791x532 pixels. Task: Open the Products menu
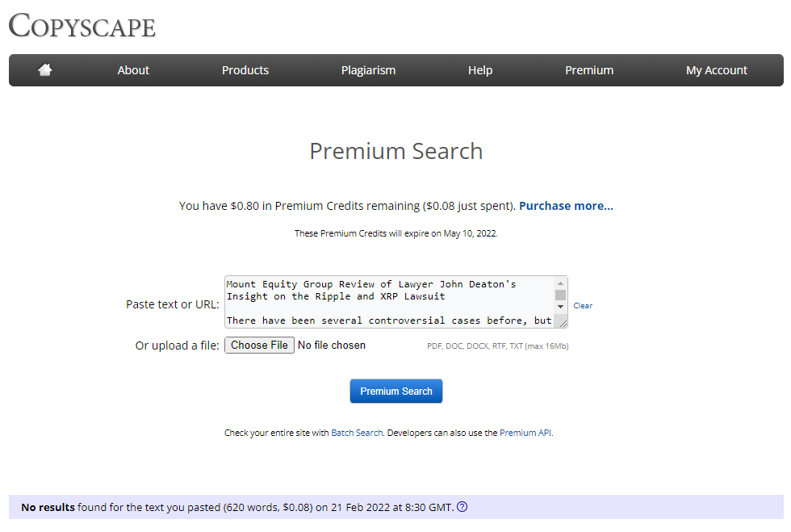[245, 70]
